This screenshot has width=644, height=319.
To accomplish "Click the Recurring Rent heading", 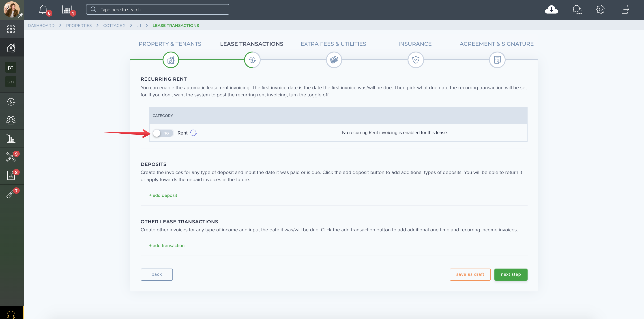I will pyautogui.click(x=164, y=79).
